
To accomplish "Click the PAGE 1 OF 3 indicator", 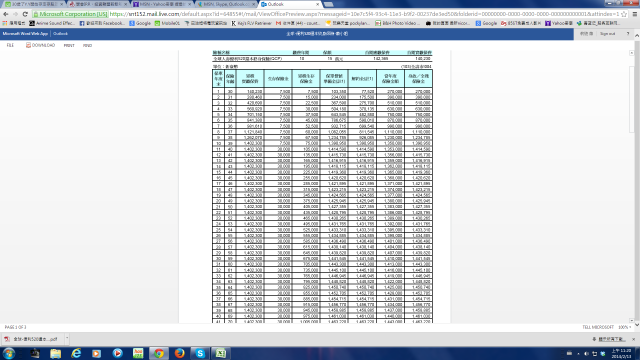I will pyautogui.click(x=16, y=327).
